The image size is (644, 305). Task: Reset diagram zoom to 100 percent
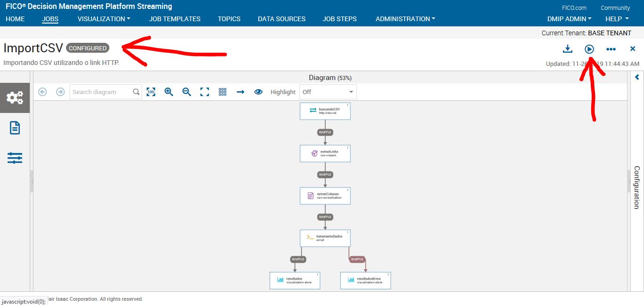tap(151, 92)
